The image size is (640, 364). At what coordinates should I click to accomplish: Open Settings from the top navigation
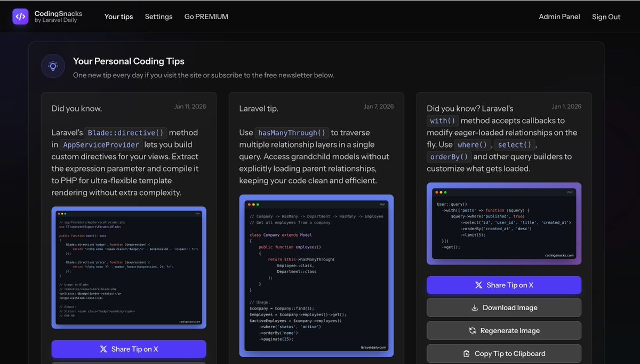click(x=159, y=17)
